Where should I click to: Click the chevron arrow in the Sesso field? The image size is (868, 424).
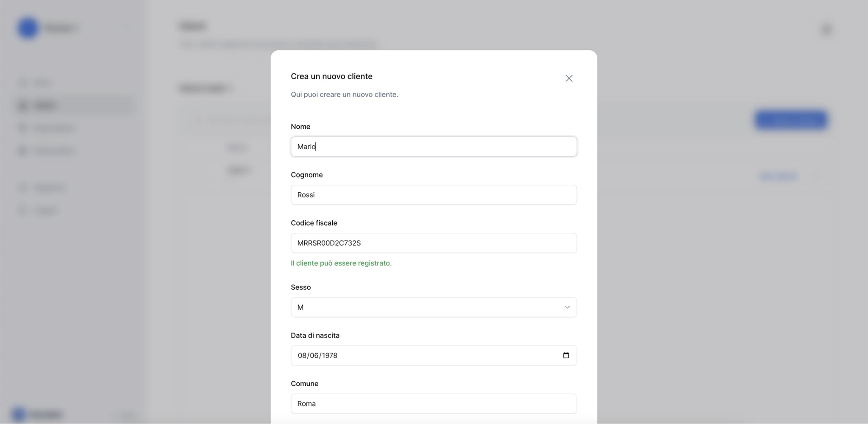tap(567, 307)
